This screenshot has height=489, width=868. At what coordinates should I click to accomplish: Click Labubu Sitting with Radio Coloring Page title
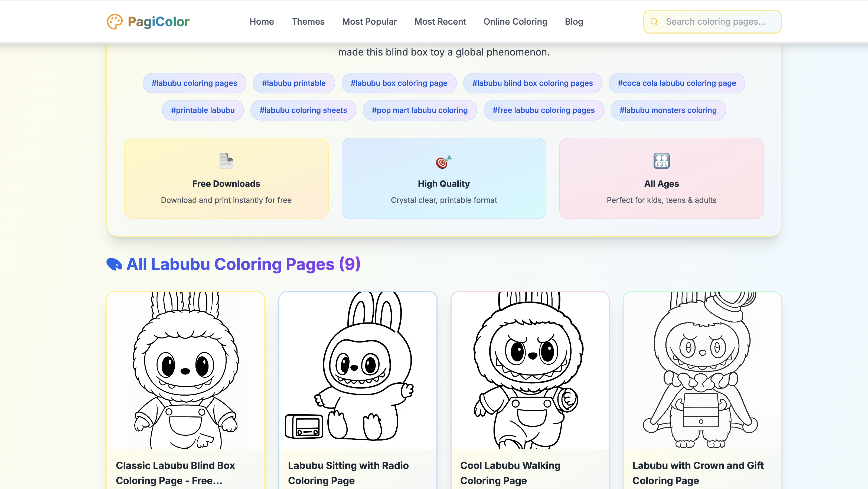348,473
